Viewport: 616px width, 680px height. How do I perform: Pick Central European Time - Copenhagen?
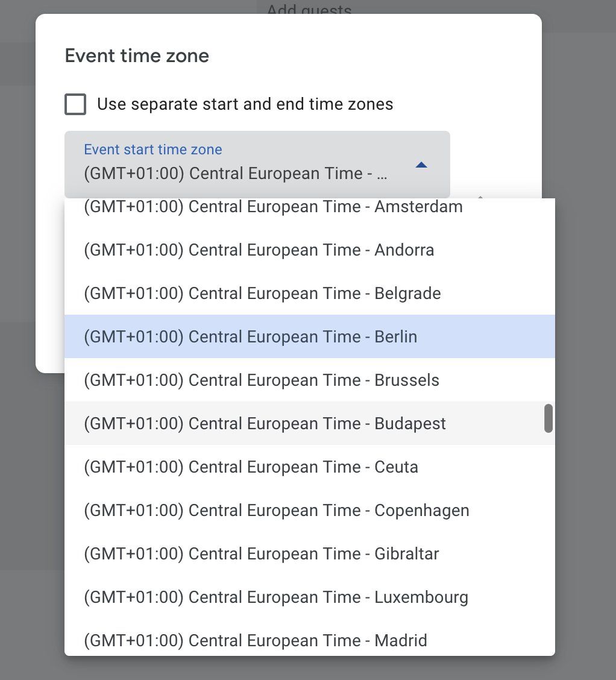(x=276, y=511)
